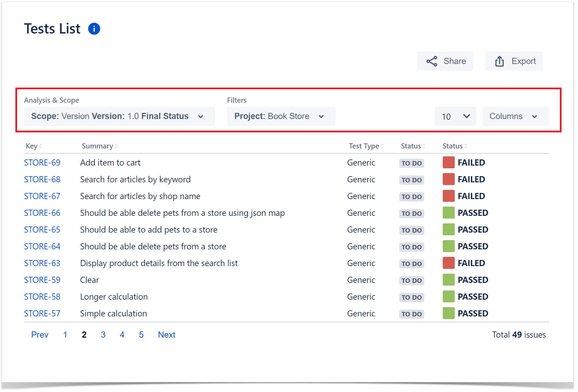578x392 pixels.
Task: Open issue STORE-63
Action: 42,263
